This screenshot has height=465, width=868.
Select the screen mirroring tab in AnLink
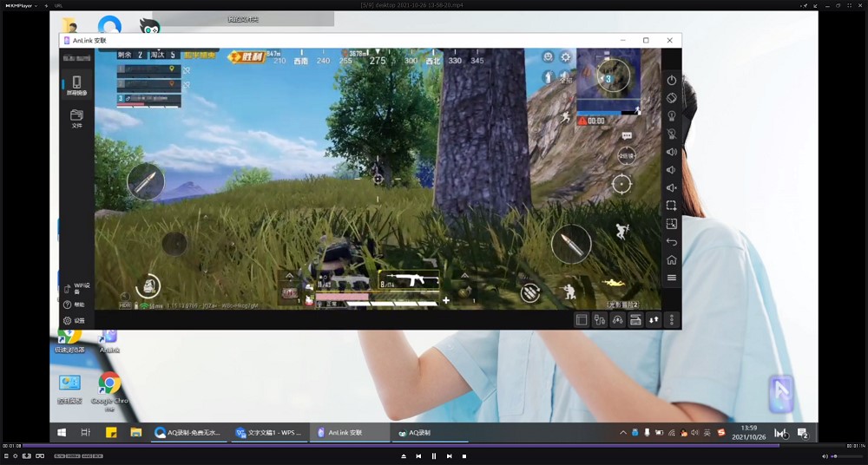click(76, 86)
